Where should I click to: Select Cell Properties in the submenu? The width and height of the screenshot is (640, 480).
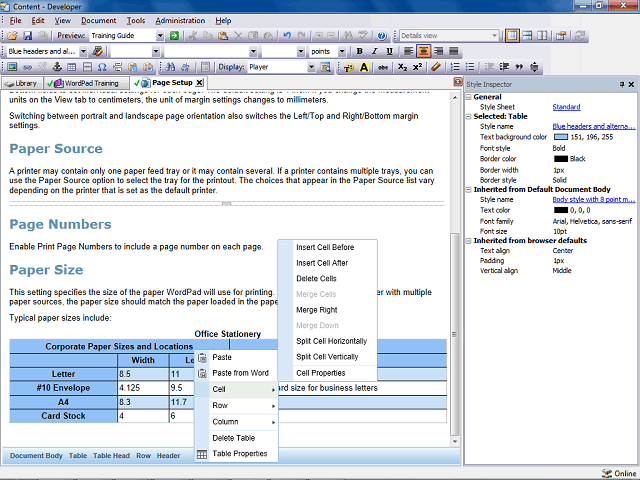pos(320,373)
